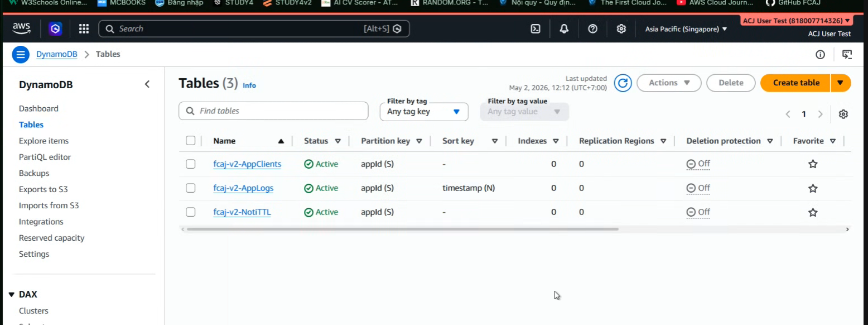The image size is (868, 325).
Task: Click the Amazon Q icon in search box
Action: click(397, 29)
